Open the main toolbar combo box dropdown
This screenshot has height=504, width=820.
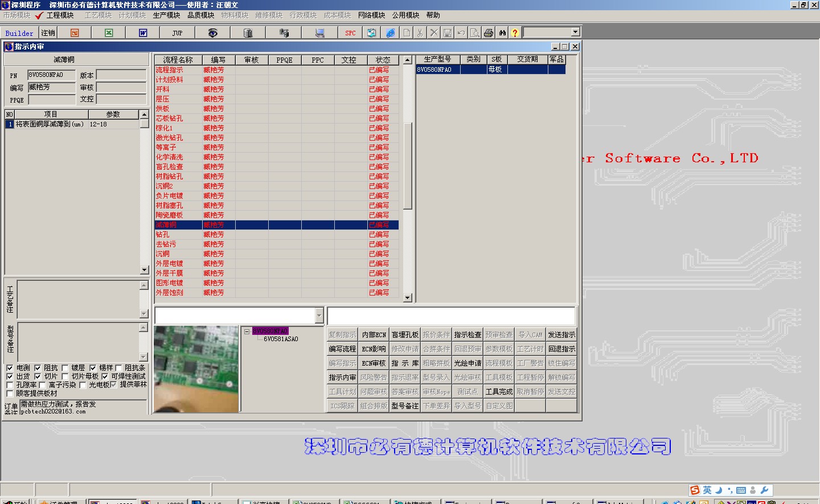(x=575, y=32)
